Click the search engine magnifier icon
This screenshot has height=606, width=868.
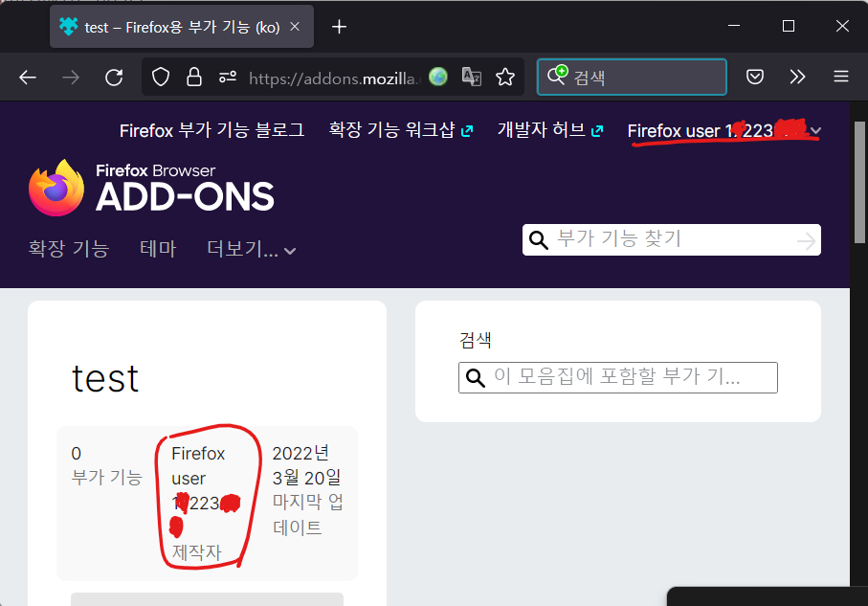click(x=557, y=75)
